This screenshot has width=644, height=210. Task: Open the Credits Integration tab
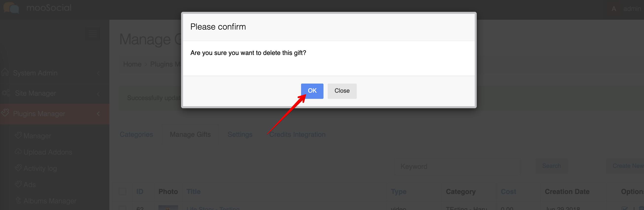click(x=297, y=135)
